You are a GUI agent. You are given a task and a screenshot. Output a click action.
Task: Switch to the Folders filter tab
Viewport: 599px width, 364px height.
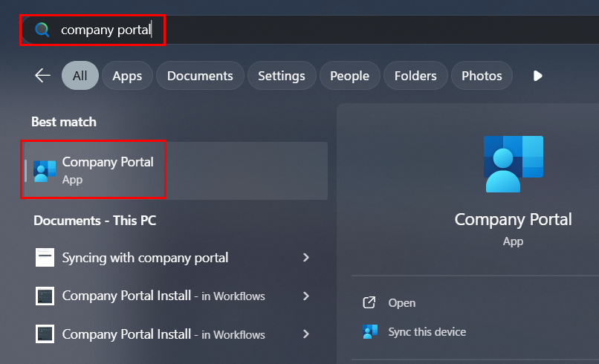[x=415, y=76]
